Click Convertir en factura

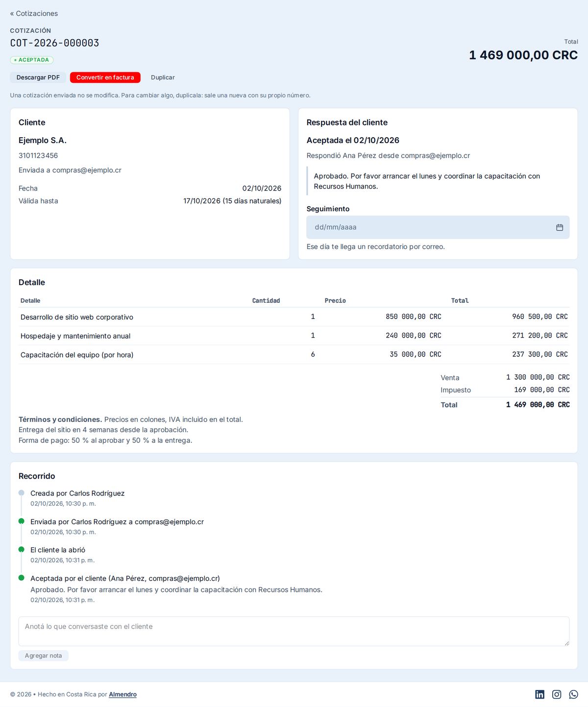pyautogui.click(x=105, y=77)
